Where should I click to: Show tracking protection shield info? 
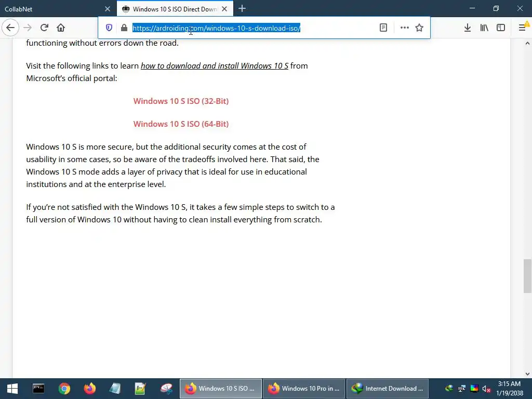(x=109, y=28)
